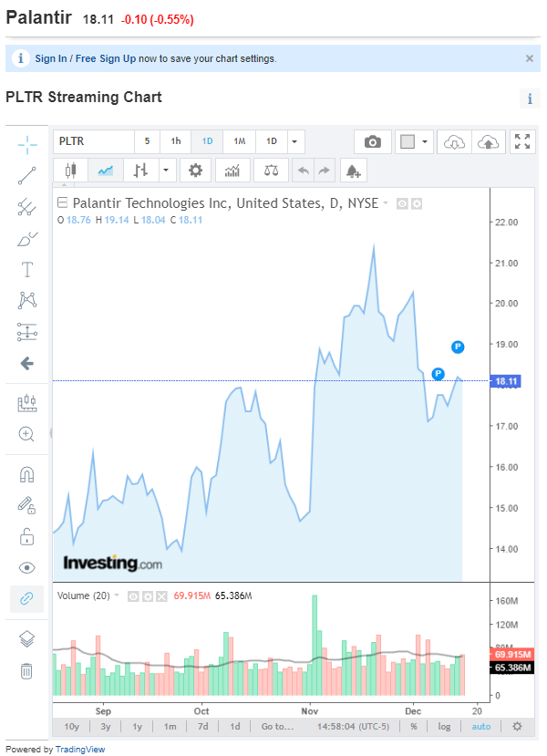The height and width of the screenshot is (756, 547).
Task: Open bottom bar chart settings gear
Action: [517, 726]
